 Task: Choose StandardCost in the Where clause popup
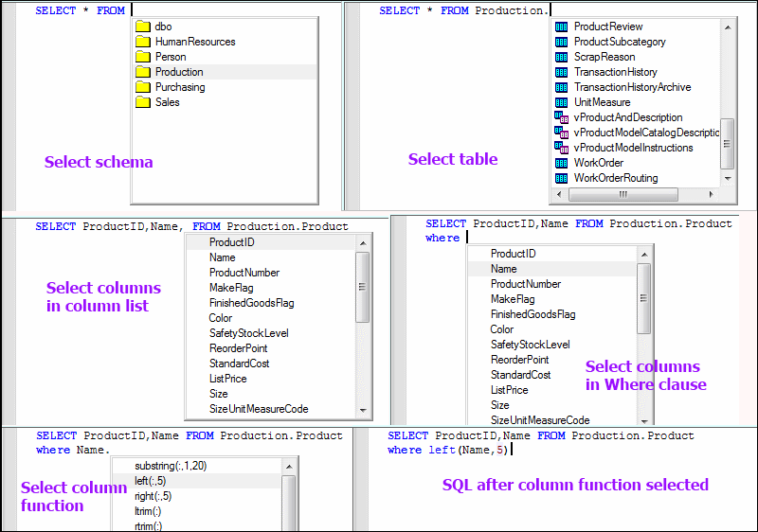coord(520,375)
